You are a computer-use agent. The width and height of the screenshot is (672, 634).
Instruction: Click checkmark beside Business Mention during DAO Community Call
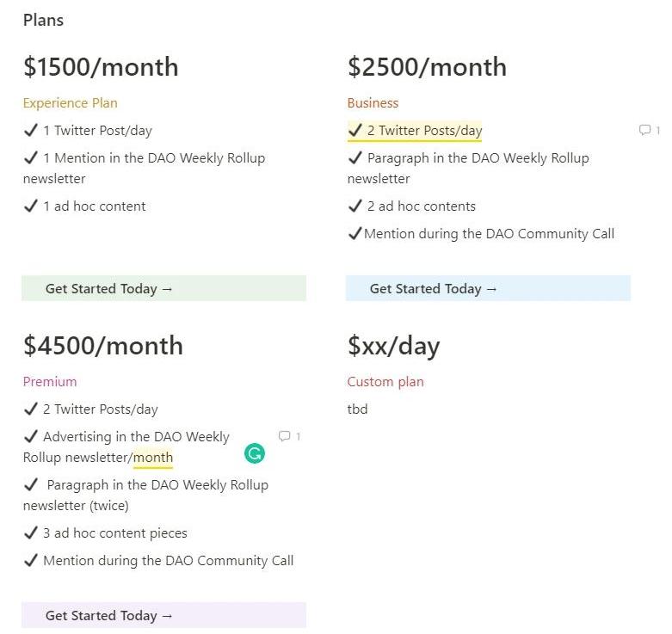point(354,234)
